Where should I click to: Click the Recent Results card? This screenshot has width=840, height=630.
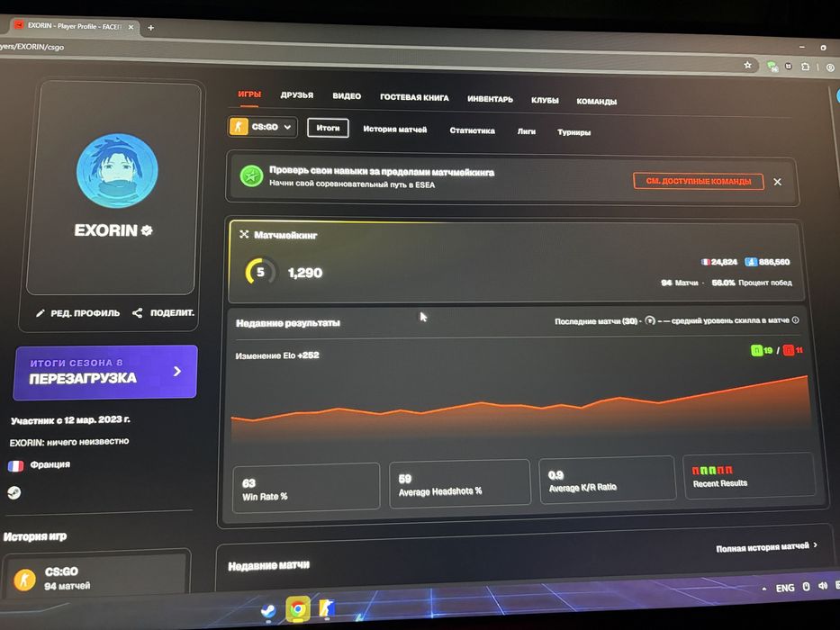(x=749, y=476)
